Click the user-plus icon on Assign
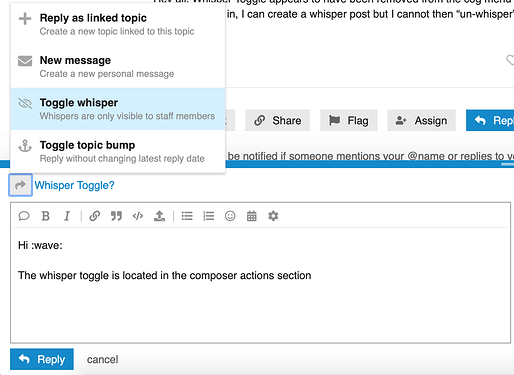The width and height of the screenshot is (514, 375). click(401, 120)
